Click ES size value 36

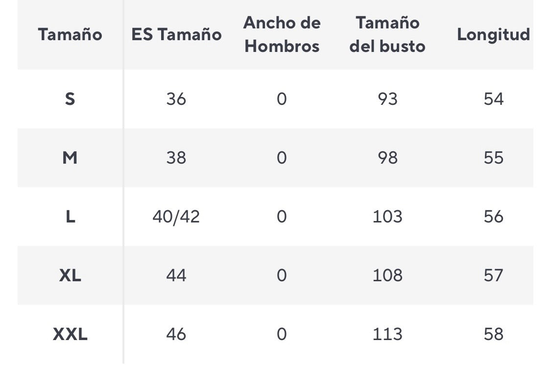click(x=176, y=99)
